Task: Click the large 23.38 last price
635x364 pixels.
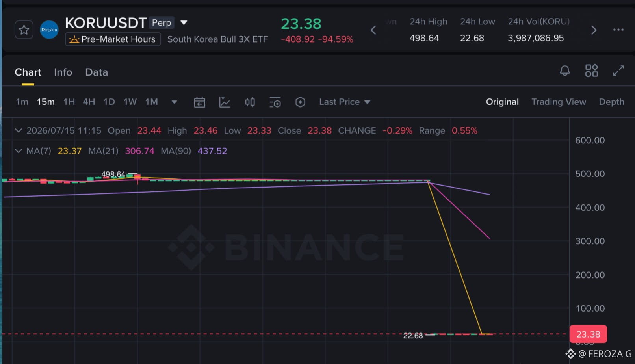Action: 301,24
